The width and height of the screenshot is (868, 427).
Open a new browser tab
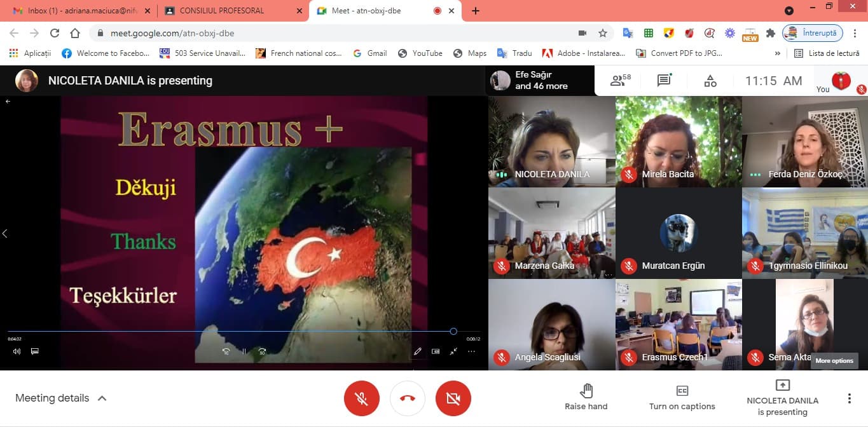pos(475,11)
